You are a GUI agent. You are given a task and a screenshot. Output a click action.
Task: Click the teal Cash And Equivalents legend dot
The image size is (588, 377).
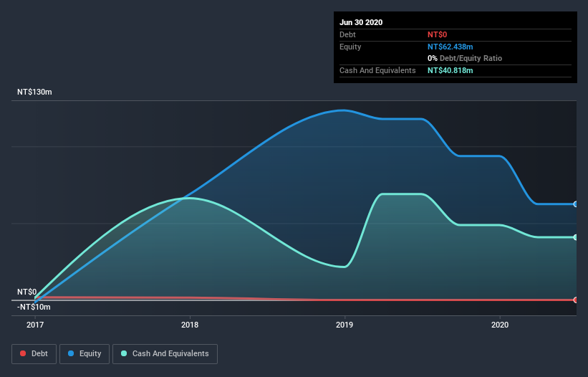click(124, 353)
